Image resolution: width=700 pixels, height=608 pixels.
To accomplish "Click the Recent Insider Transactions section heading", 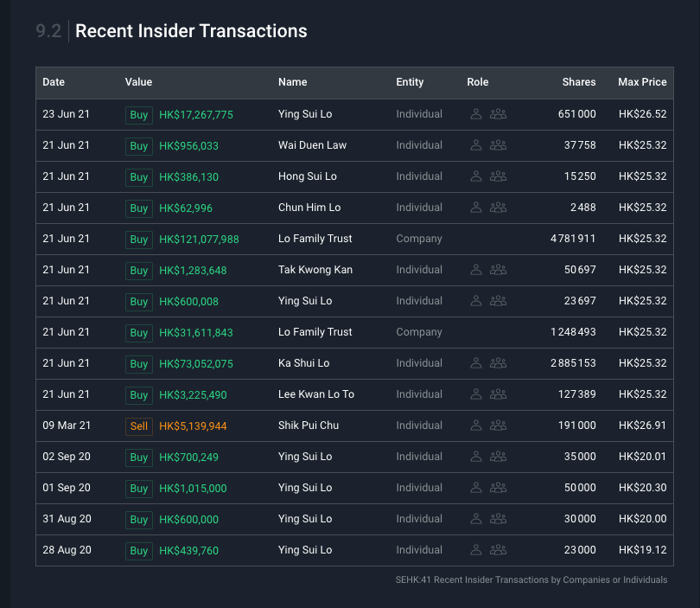I will pyautogui.click(x=191, y=31).
